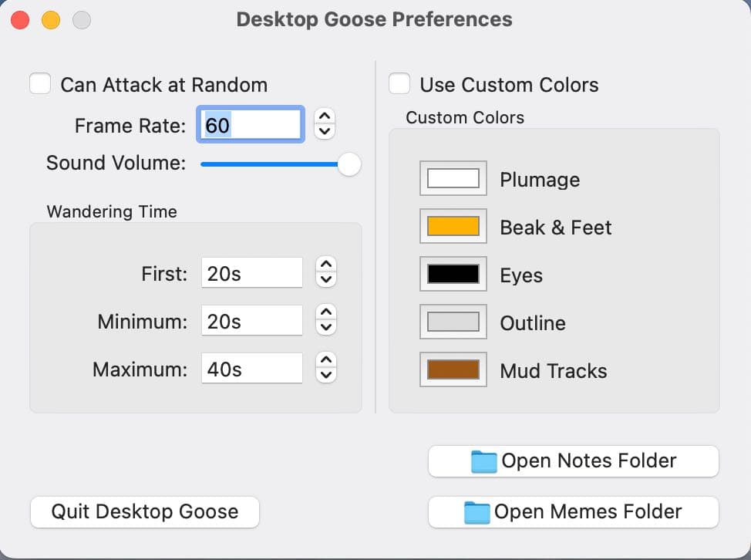Open the Beak & Feet color well

pyautogui.click(x=453, y=226)
